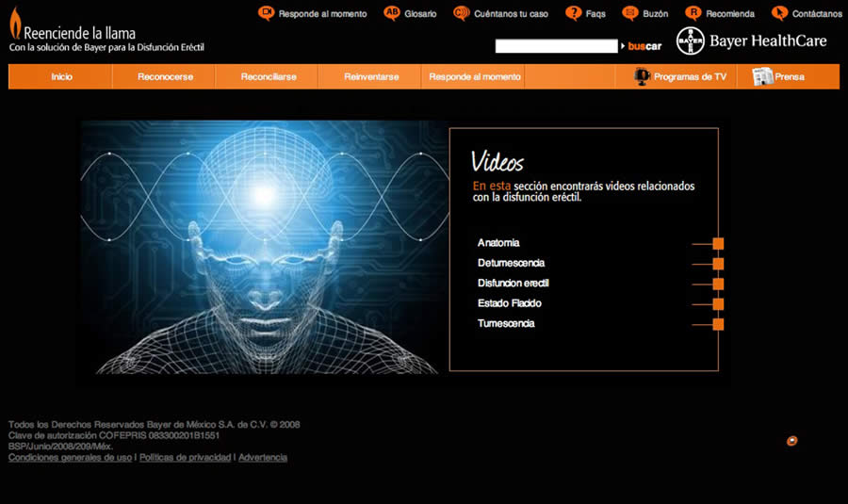Play the Anatomía video
The width and height of the screenshot is (848, 504).
[x=498, y=243]
